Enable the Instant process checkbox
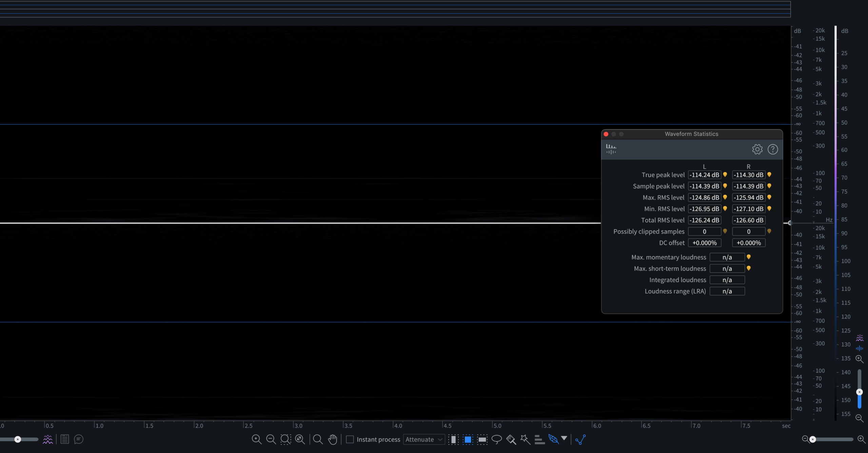The width and height of the screenshot is (868, 453). point(350,439)
